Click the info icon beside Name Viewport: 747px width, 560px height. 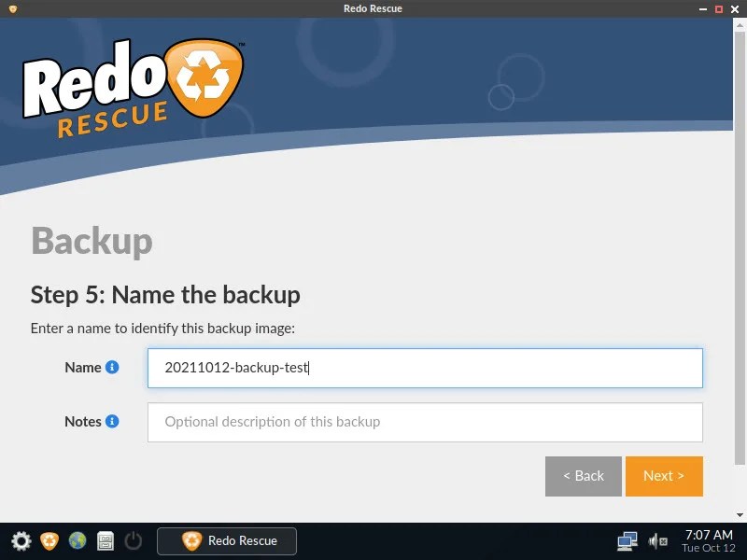point(112,367)
